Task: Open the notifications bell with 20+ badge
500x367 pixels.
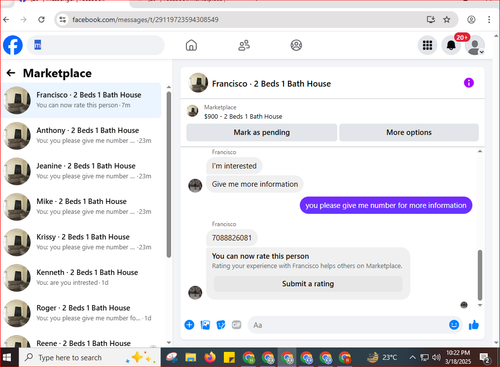Action: tap(451, 45)
